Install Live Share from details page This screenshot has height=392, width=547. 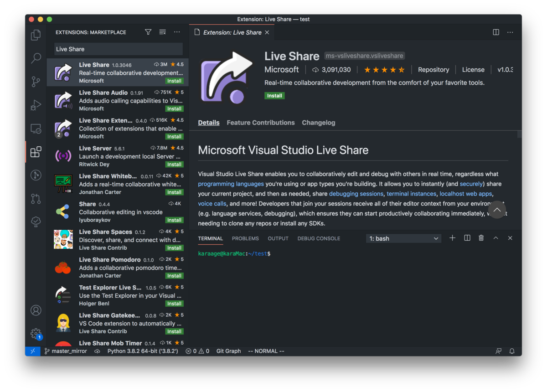tap(274, 96)
